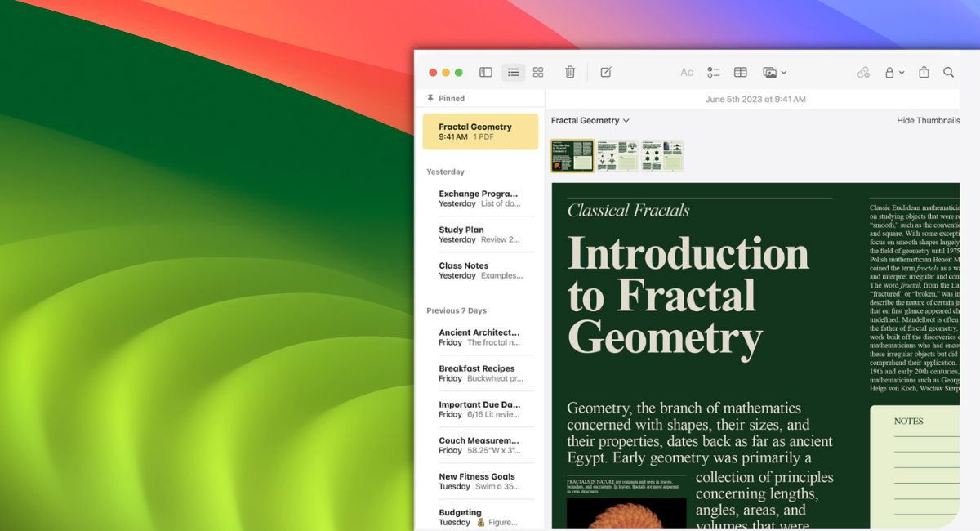Click the delete note trash icon
The height and width of the screenshot is (531, 980).
coord(569,72)
